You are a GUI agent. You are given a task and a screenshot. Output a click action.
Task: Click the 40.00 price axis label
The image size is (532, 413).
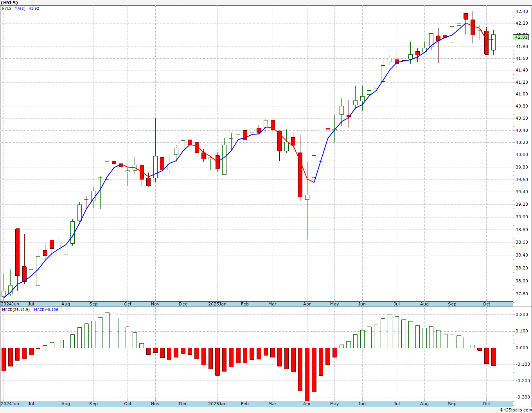521,154
